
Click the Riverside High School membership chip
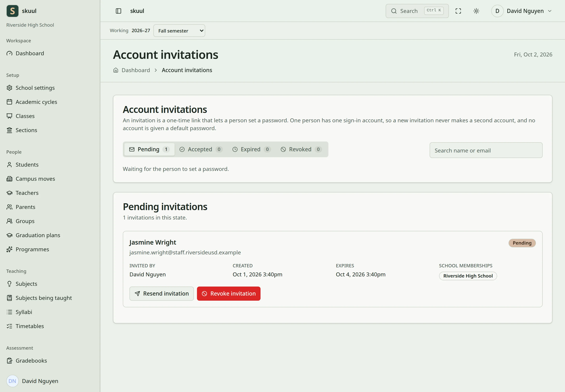[468, 276]
